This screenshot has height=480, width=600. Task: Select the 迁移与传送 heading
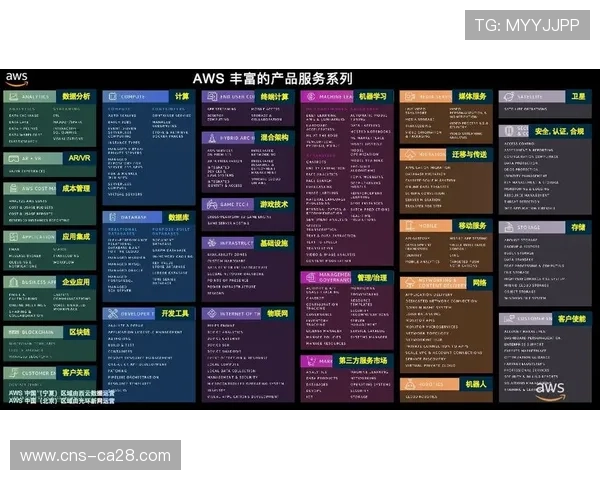[x=470, y=154]
